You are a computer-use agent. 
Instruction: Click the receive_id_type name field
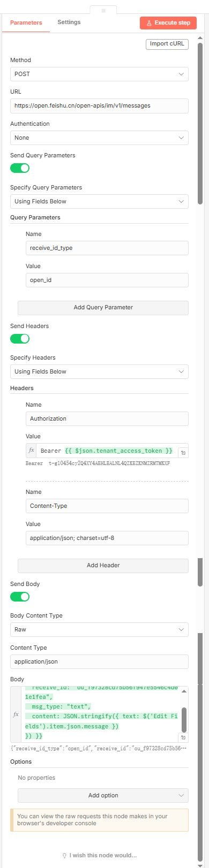[x=107, y=248]
